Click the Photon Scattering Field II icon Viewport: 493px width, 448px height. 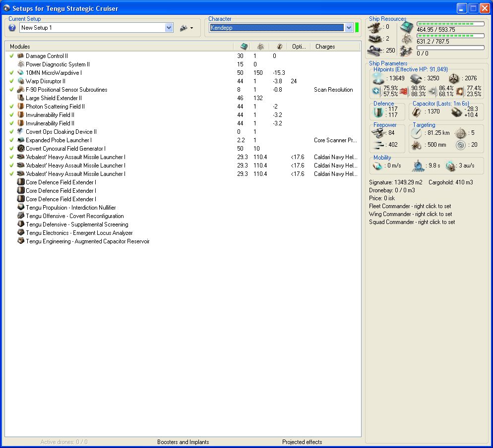tap(21, 106)
